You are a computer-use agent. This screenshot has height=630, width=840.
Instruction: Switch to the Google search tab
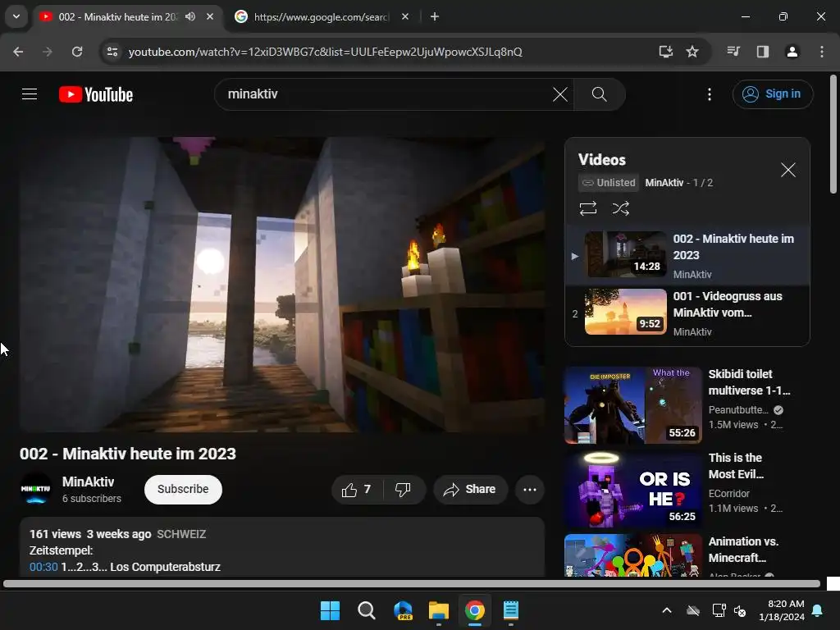(x=321, y=16)
